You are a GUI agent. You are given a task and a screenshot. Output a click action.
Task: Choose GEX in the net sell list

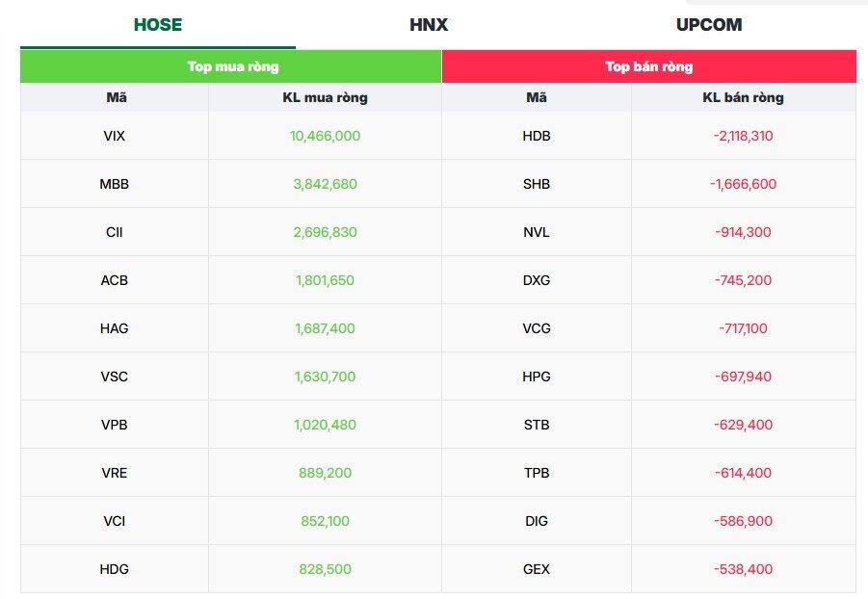tap(537, 569)
